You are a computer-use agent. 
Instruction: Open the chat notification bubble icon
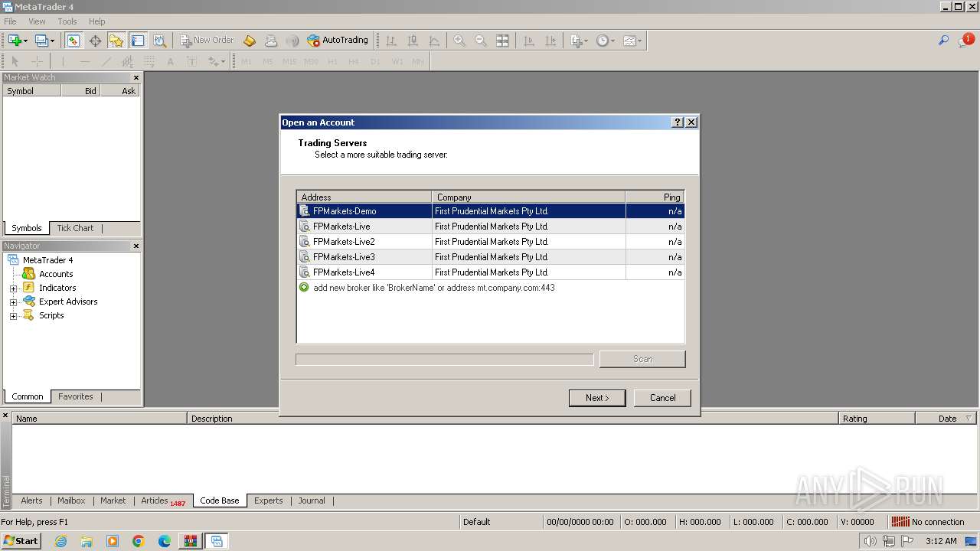coord(965,41)
